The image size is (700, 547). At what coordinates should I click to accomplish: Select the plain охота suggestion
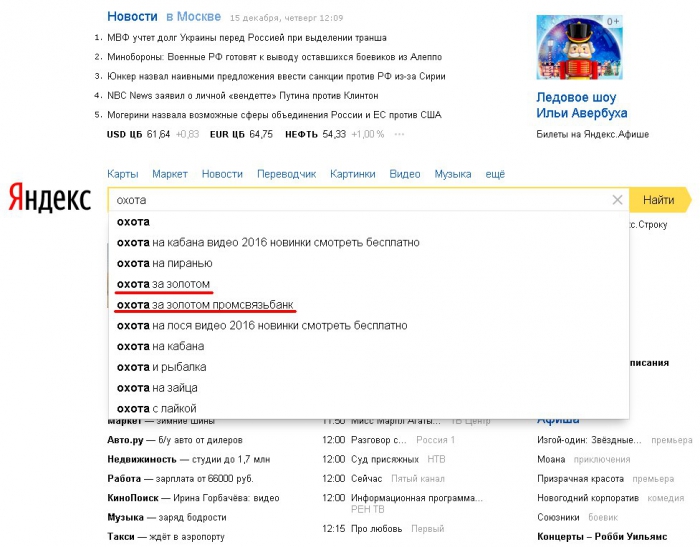point(369,222)
